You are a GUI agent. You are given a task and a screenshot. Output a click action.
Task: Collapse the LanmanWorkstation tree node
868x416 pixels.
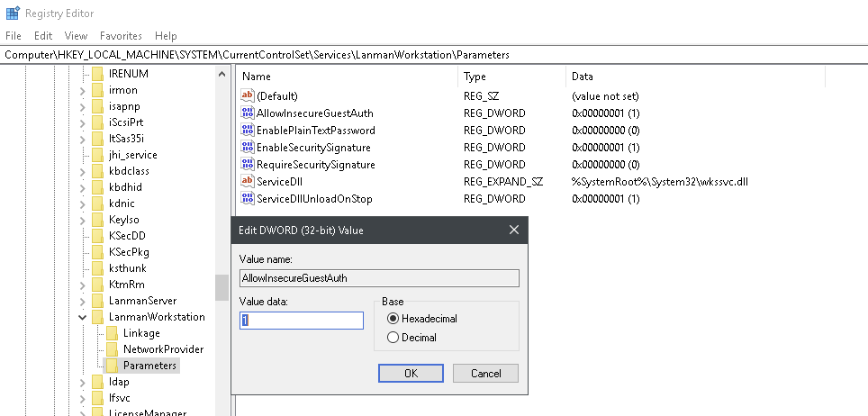tap(83, 317)
